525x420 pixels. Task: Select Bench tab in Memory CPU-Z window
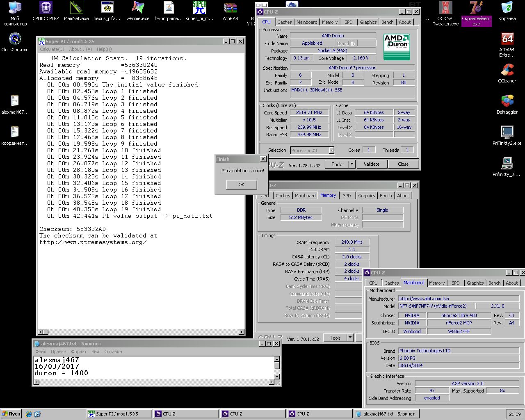(386, 196)
